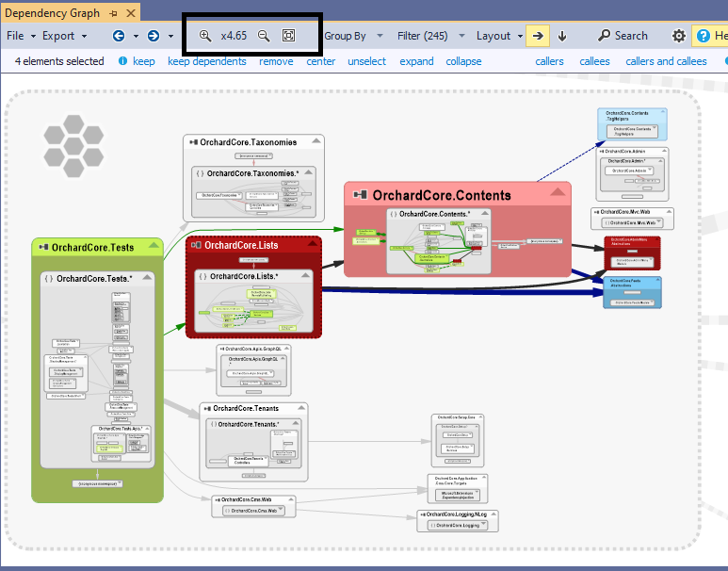Viewport: 728px width, 571px height.
Task: Click the collapse link
Action: 463,61
